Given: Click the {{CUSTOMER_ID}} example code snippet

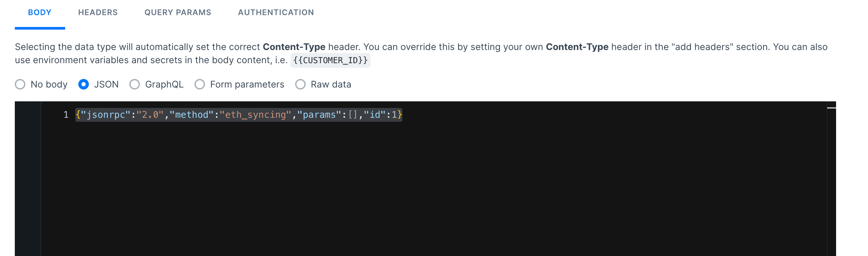Looking at the screenshot, I should (x=330, y=61).
